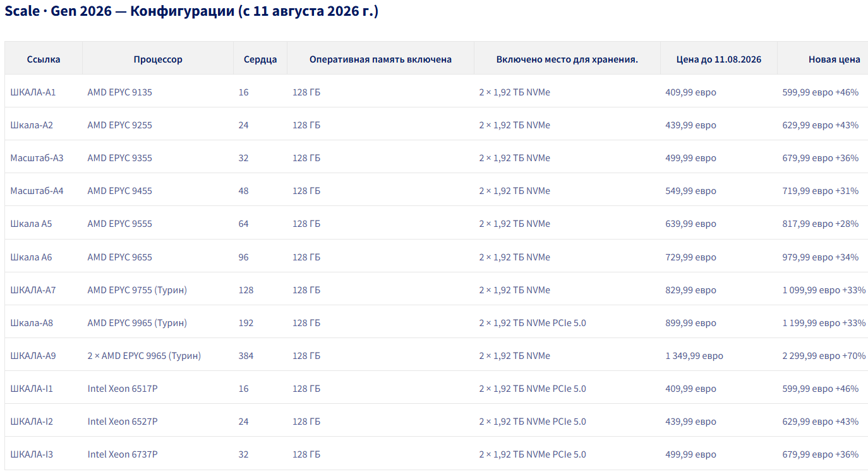
Task: Click the 'Шкала-А2' reference cell
Action: click(32, 125)
